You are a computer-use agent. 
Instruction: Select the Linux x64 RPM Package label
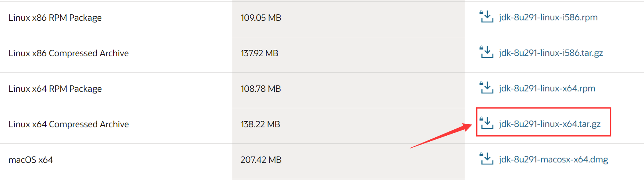(x=55, y=89)
